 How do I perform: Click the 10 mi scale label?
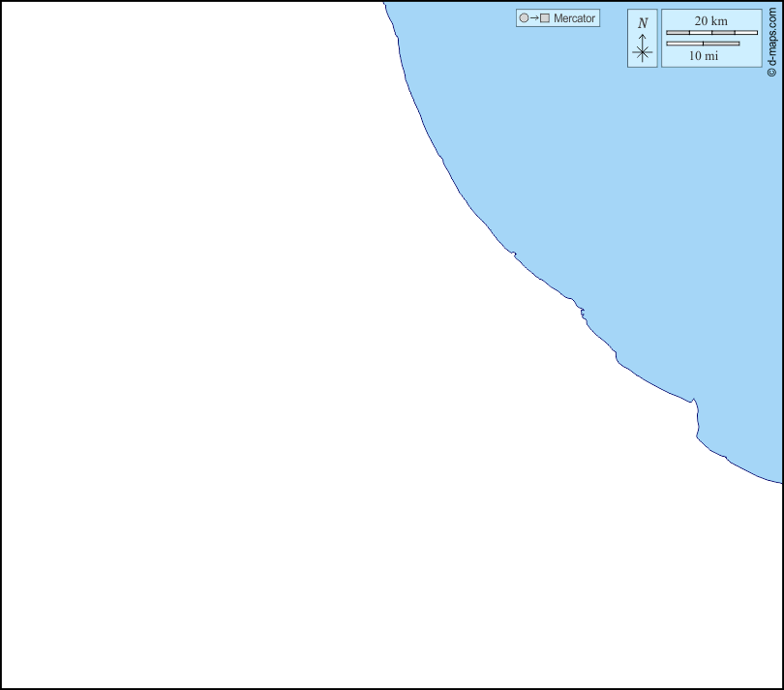[x=704, y=56]
